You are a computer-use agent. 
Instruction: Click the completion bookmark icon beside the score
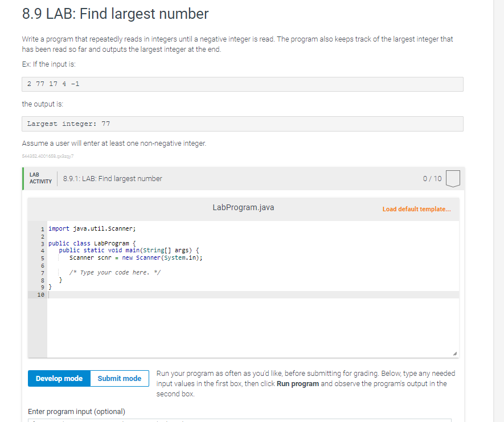pyautogui.click(x=453, y=178)
